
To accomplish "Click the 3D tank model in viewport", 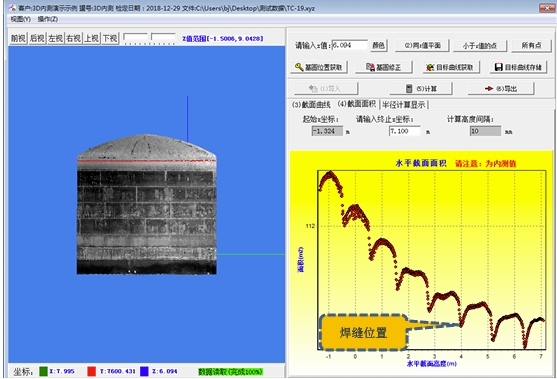I will (x=146, y=204).
